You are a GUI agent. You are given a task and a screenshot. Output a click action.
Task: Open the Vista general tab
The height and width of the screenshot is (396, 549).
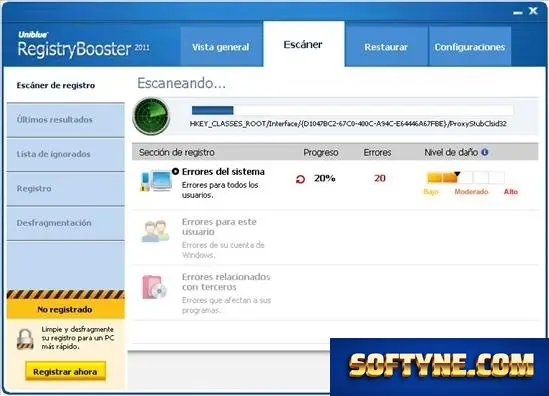coord(221,47)
